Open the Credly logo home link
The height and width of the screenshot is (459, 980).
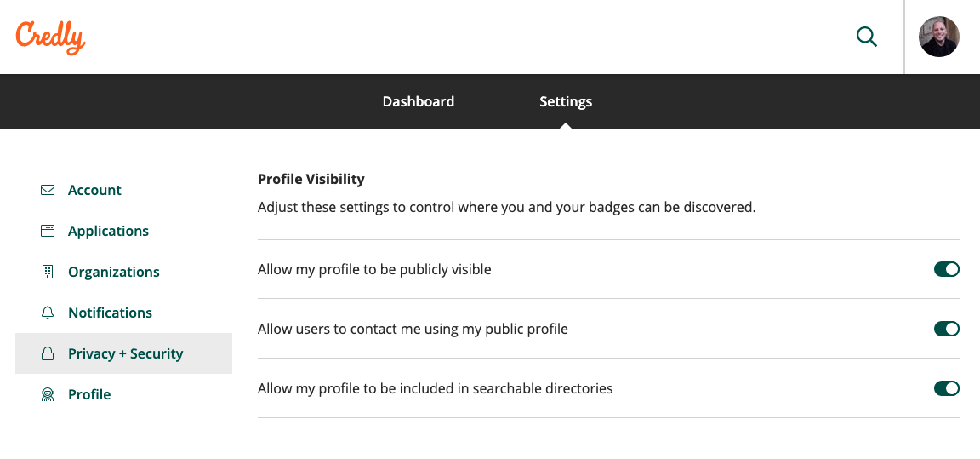pos(50,37)
